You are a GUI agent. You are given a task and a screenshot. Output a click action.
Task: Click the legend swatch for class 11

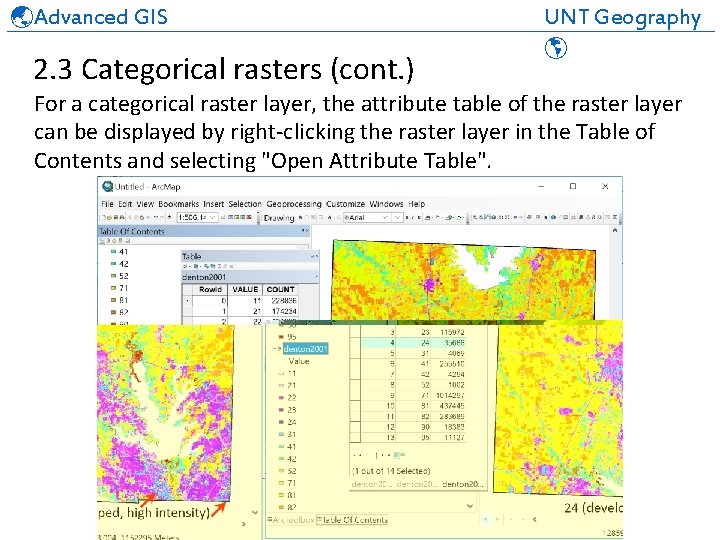click(281, 374)
